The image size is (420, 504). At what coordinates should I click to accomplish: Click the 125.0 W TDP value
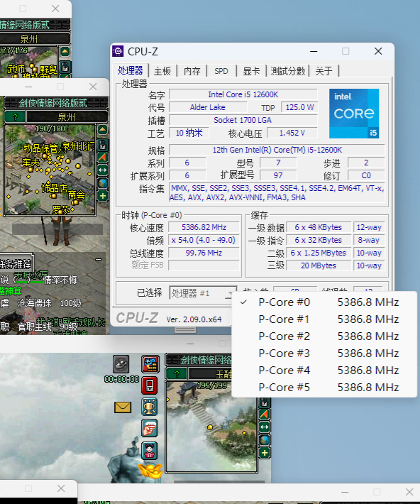299,107
